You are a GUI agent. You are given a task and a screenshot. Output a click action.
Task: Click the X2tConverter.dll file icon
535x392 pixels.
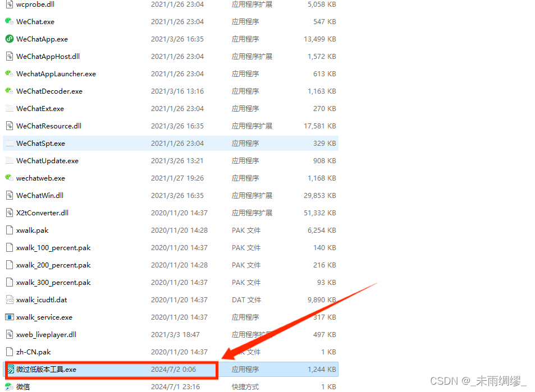point(10,213)
